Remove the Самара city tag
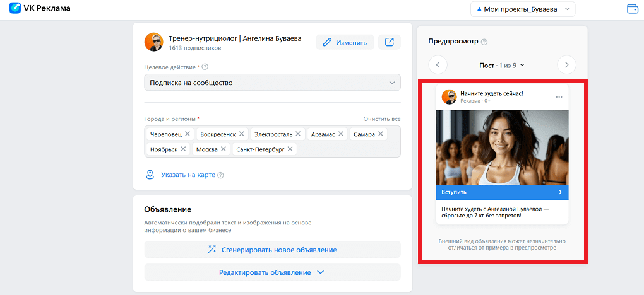 380,134
